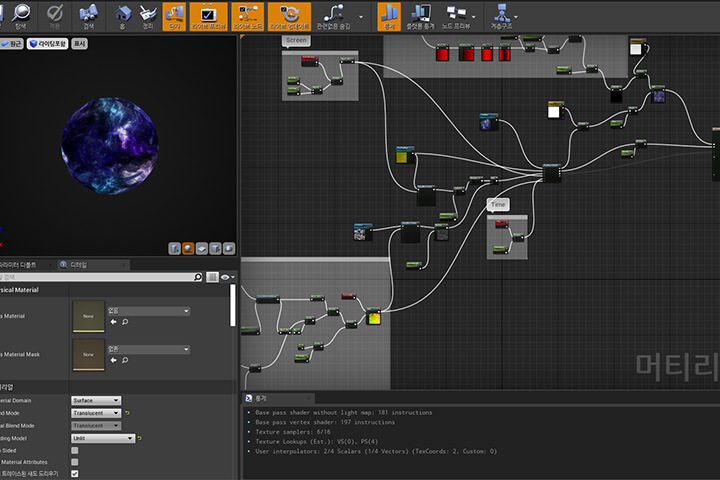Switch to the Parameter Defaults tab
Image resolution: width=720 pixels, height=480 pixels.
21,265
